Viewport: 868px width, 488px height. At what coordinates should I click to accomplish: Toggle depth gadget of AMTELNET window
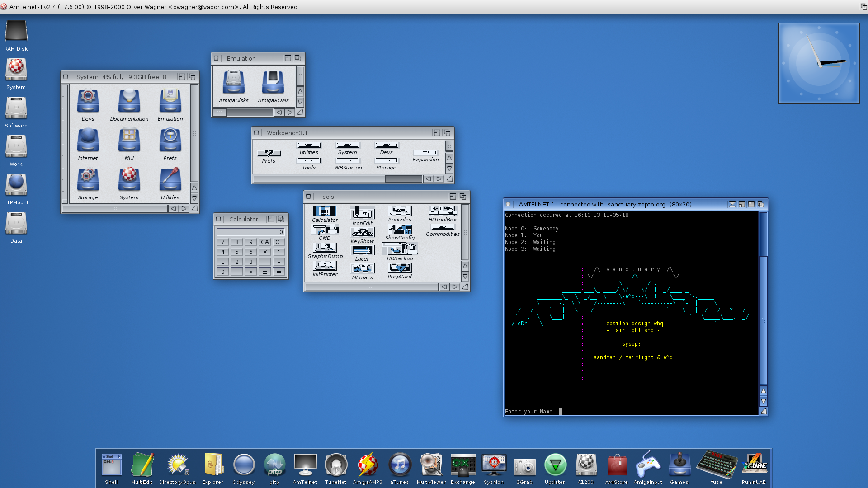coord(761,204)
